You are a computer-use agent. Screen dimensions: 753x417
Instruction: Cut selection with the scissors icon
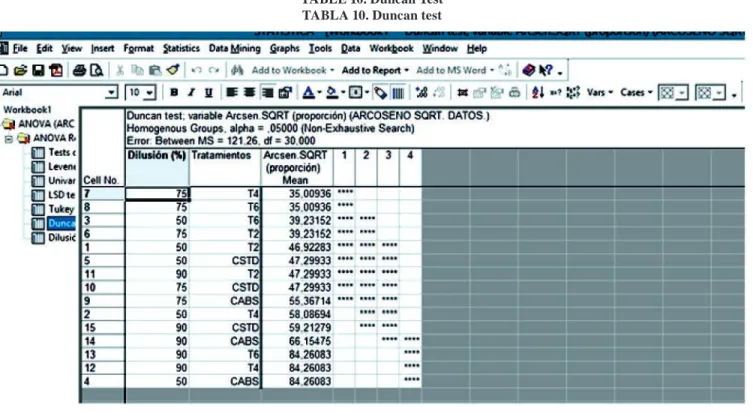(120, 71)
